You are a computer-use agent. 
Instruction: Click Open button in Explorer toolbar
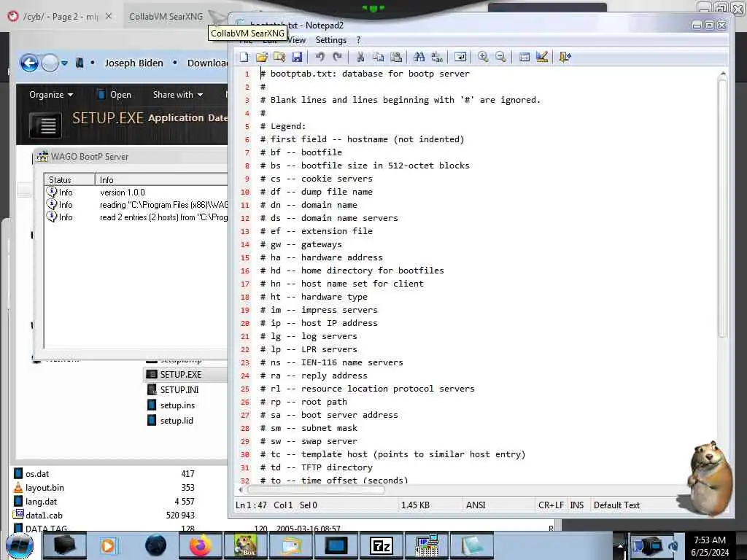pos(115,95)
